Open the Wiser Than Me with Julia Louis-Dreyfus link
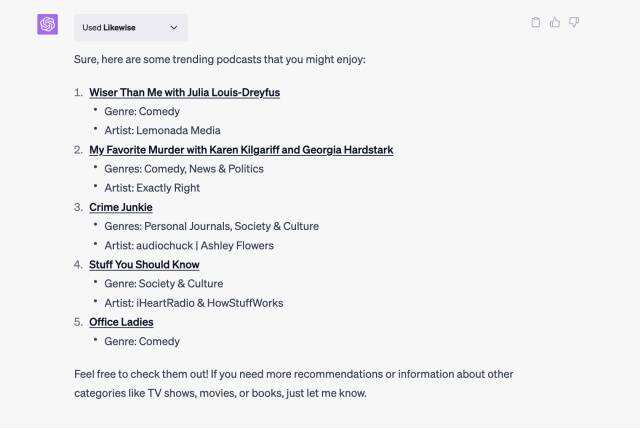 [x=184, y=92]
